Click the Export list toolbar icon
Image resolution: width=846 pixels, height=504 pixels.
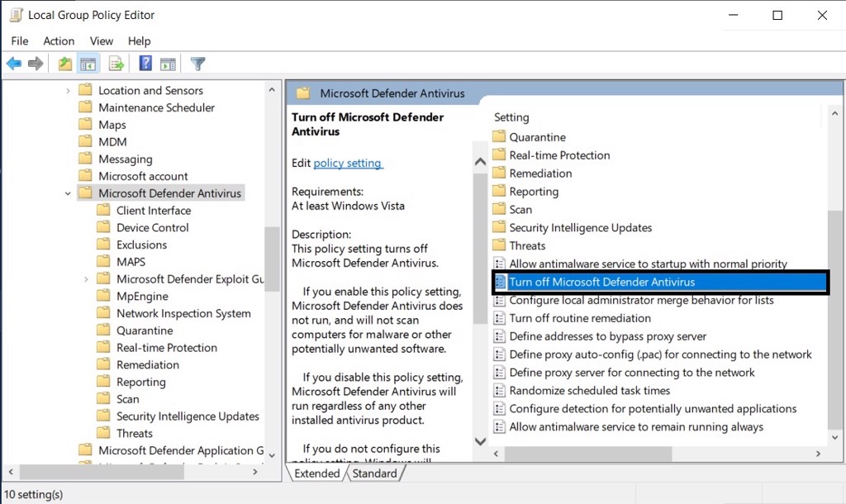(x=116, y=64)
